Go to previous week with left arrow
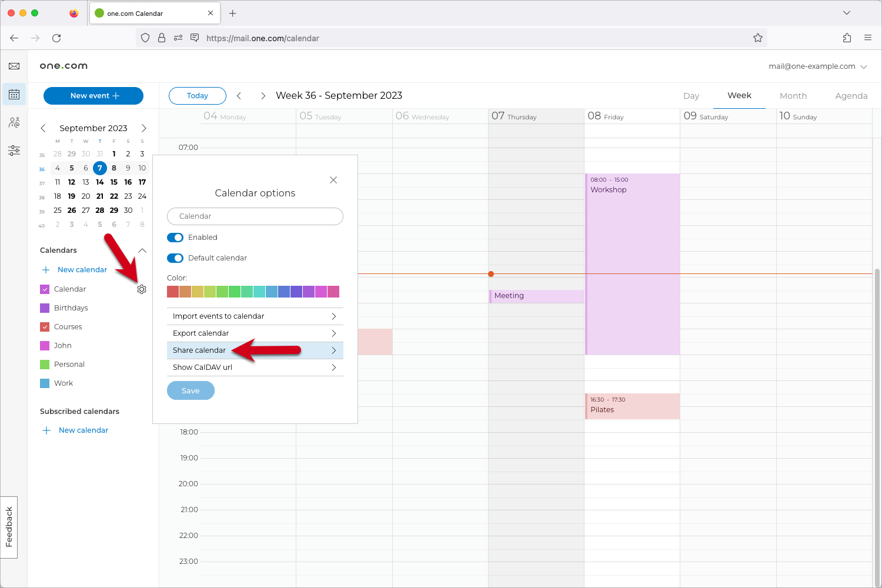This screenshot has height=588, width=882. pos(239,96)
